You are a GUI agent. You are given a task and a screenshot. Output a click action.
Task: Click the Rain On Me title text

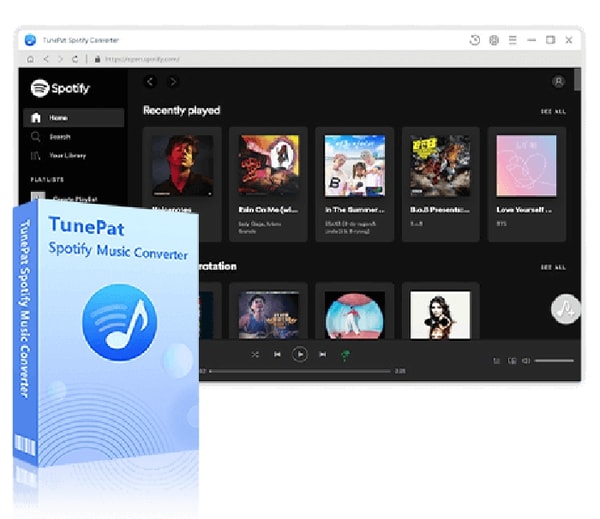point(268,210)
